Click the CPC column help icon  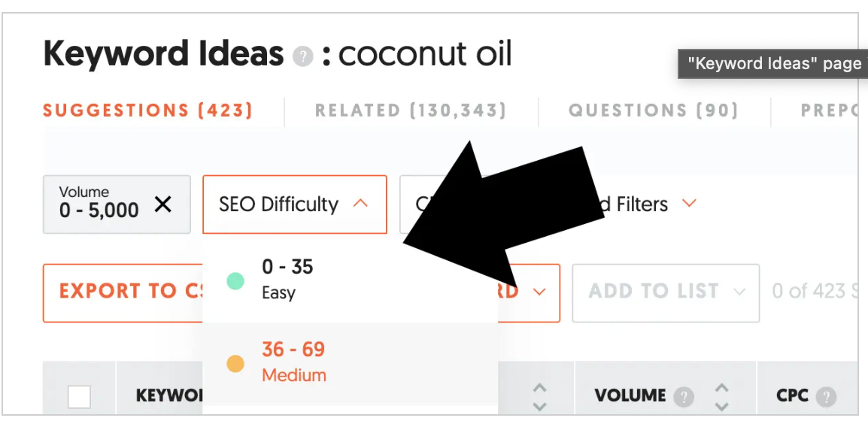coord(826,396)
